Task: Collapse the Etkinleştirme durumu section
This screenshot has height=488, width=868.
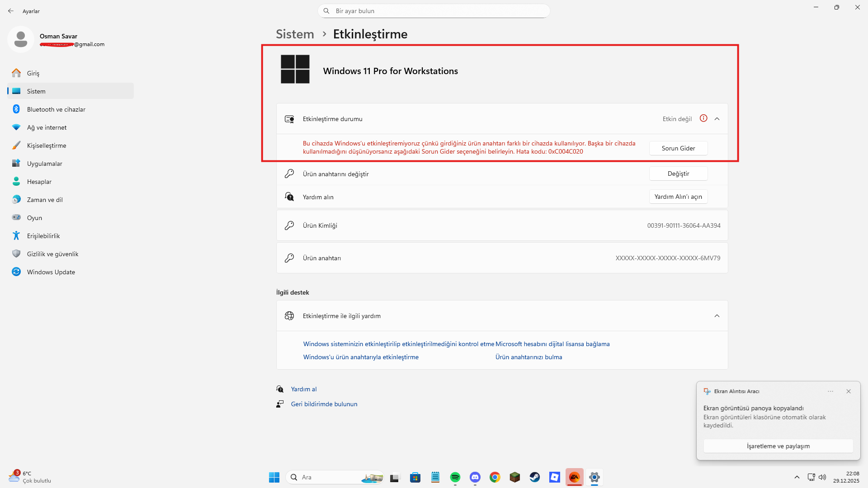Action: tap(717, 119)
